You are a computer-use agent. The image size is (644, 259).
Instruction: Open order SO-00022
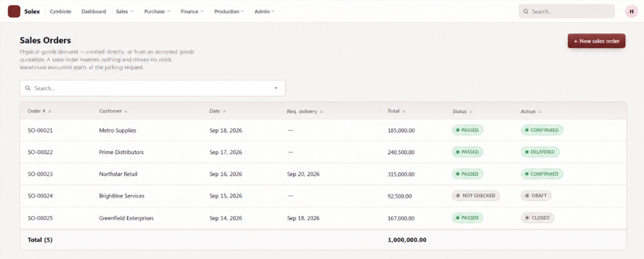40,152
